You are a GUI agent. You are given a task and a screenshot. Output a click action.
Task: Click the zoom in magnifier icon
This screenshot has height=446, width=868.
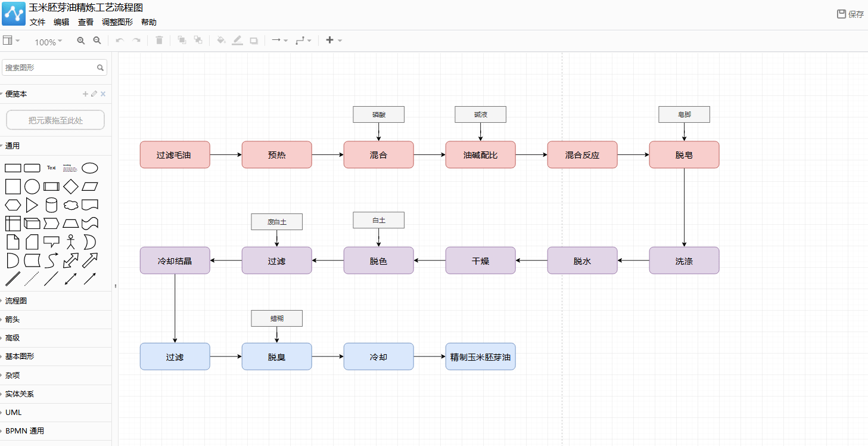[x=81, y=41]
